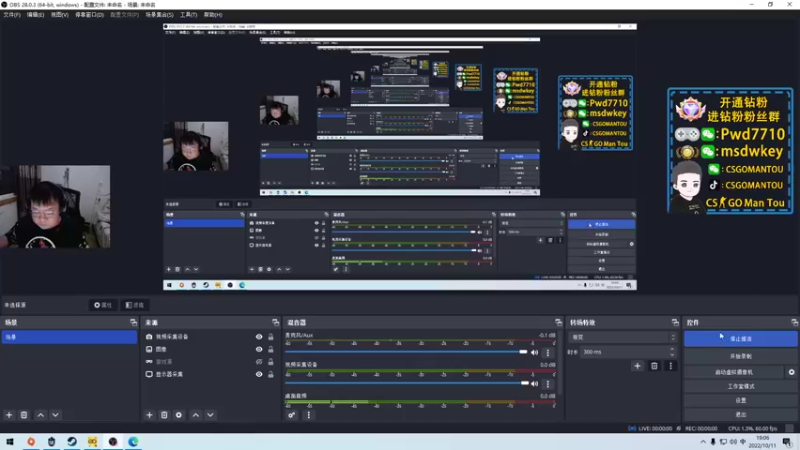Open the 视频采集设备 mixer channel three-dot menu

[547, 383]
